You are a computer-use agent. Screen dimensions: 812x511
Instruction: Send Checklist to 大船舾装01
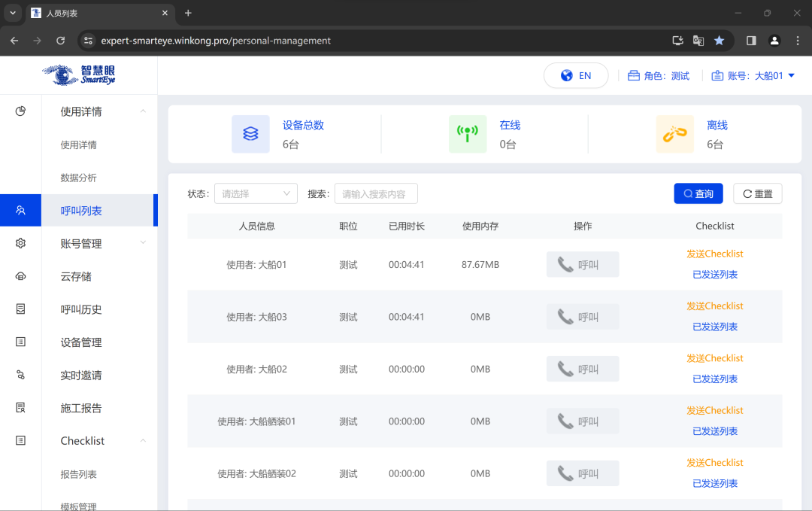[715, 410]
